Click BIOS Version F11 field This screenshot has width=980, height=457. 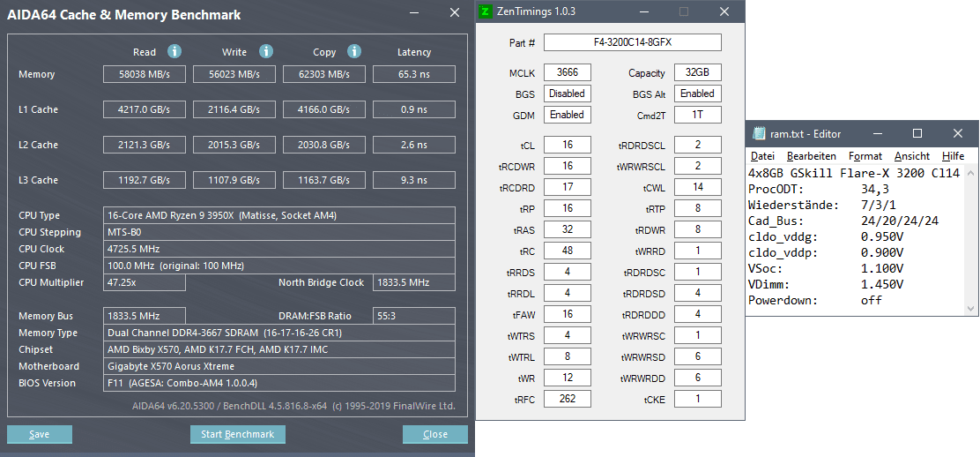pyautogui.click(x=279, y=383)
